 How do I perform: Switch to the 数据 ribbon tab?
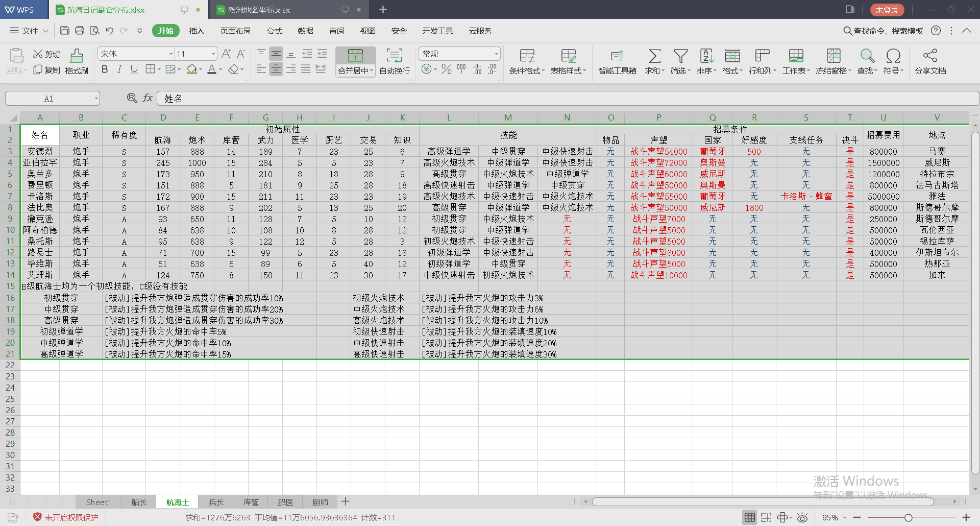click(306, 31)
